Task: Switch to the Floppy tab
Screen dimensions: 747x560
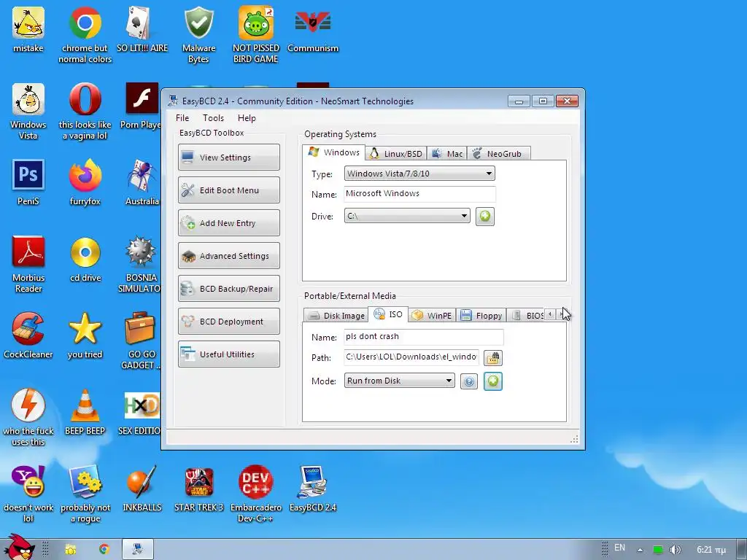Action: tap(481, 315)
